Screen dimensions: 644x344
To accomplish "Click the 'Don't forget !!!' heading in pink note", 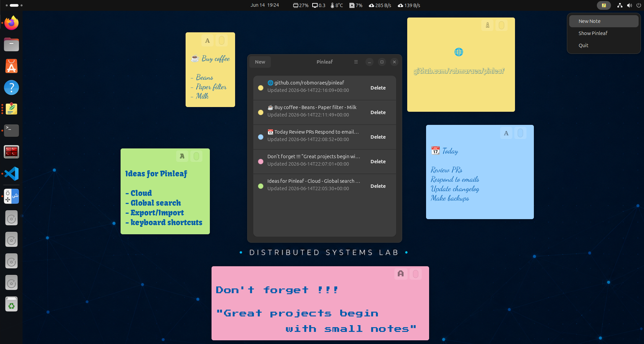I will coord(277,290).
